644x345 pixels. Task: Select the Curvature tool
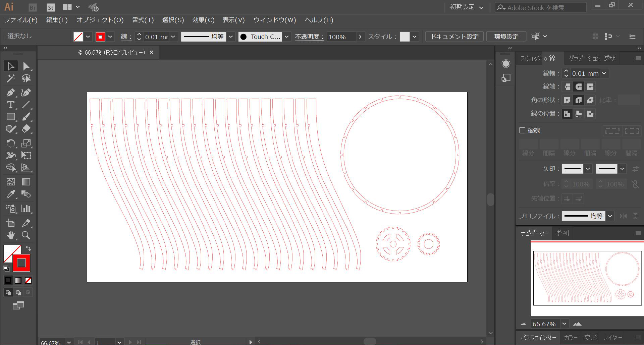click(x=26, y=92)
